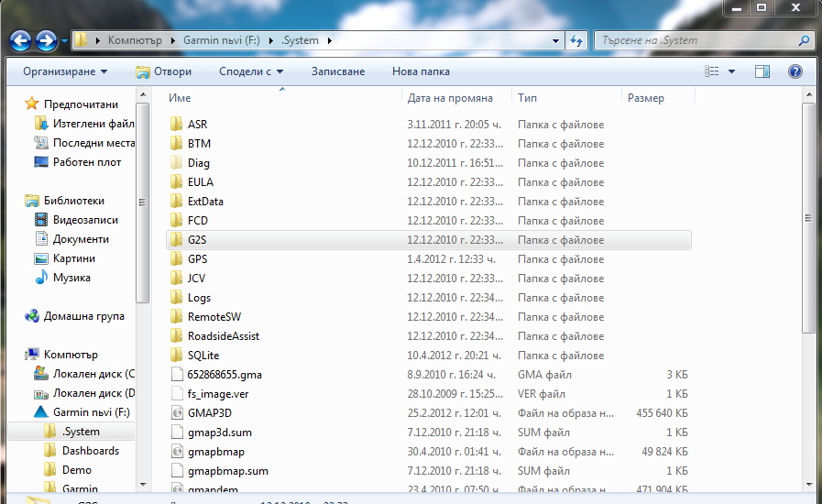Click the change view icon
The image size is (822, 504).
point(712,71)
